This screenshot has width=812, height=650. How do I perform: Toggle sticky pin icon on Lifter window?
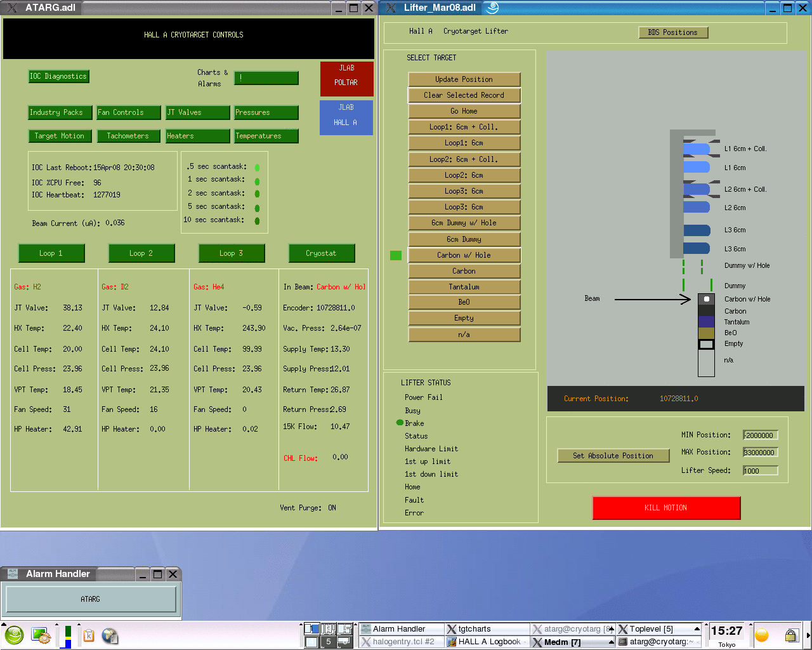[x=492, y=8]
